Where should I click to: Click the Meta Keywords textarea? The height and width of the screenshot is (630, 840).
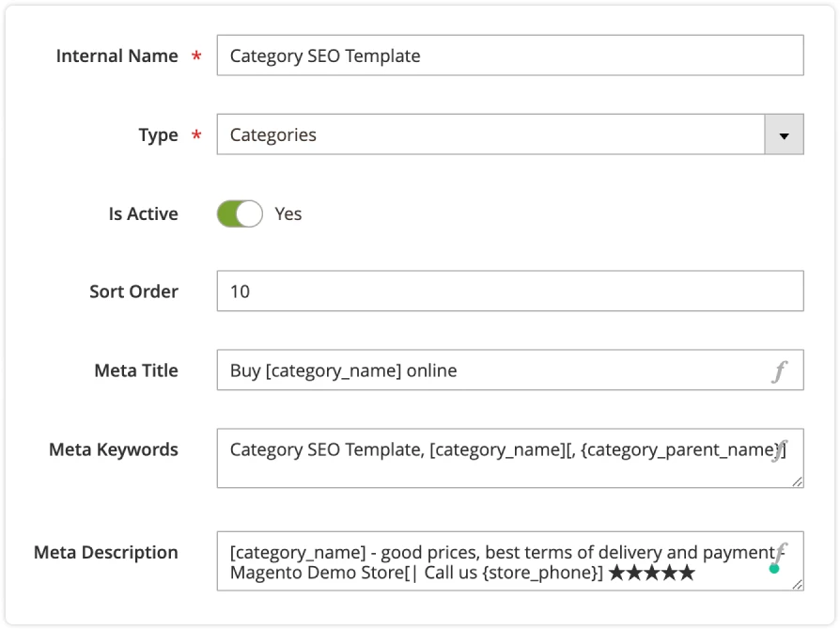470,458
